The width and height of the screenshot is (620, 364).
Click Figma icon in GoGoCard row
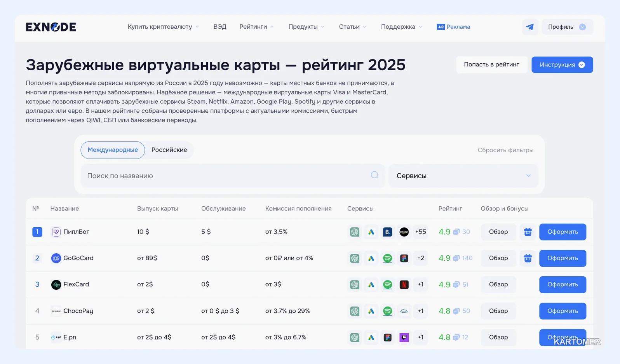pyautogui.click(x=404, y=258)
